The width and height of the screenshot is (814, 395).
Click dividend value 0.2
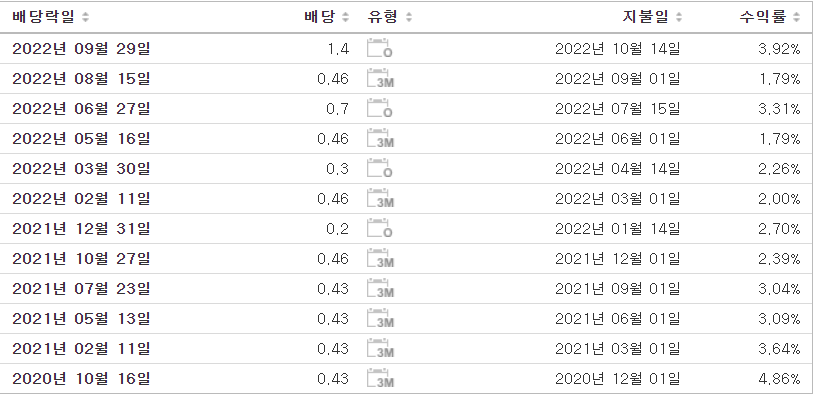coord(338,229)
